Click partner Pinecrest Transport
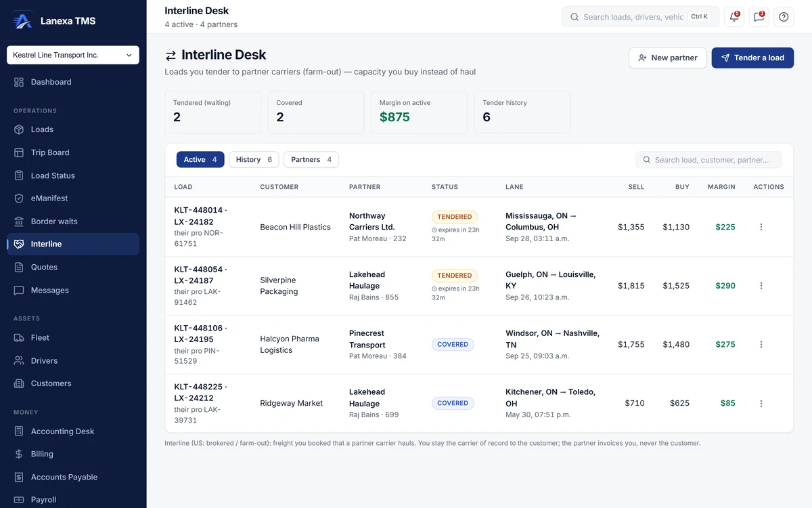The width and height of the screenshot is (812, 508). click(x=367, y=339)
